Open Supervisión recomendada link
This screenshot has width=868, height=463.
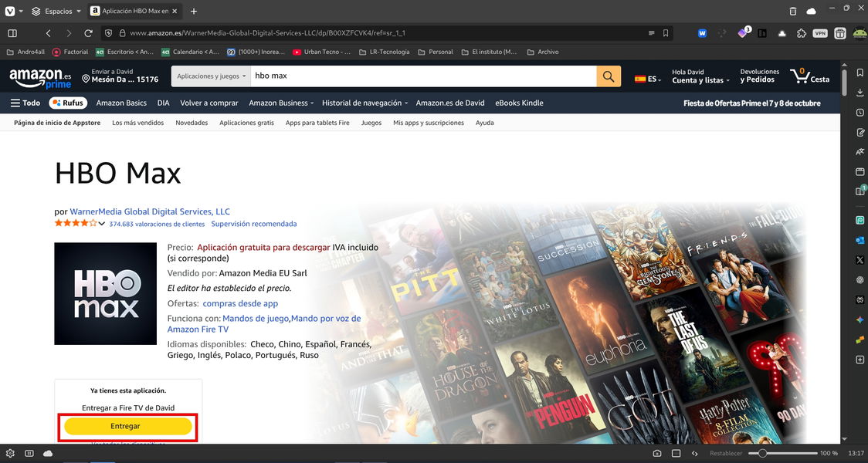pyautogui.click(x=254, y=224)
